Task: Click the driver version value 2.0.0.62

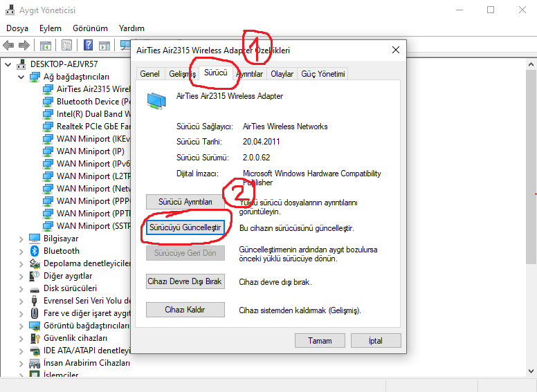Action: (x=256, y=158)
